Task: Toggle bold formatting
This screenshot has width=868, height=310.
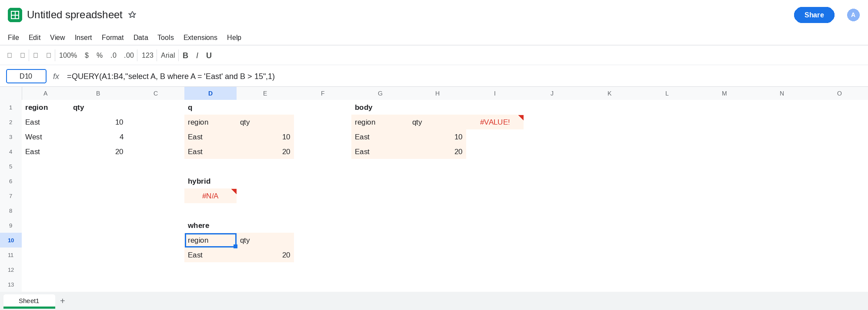Action: [185, 56]
